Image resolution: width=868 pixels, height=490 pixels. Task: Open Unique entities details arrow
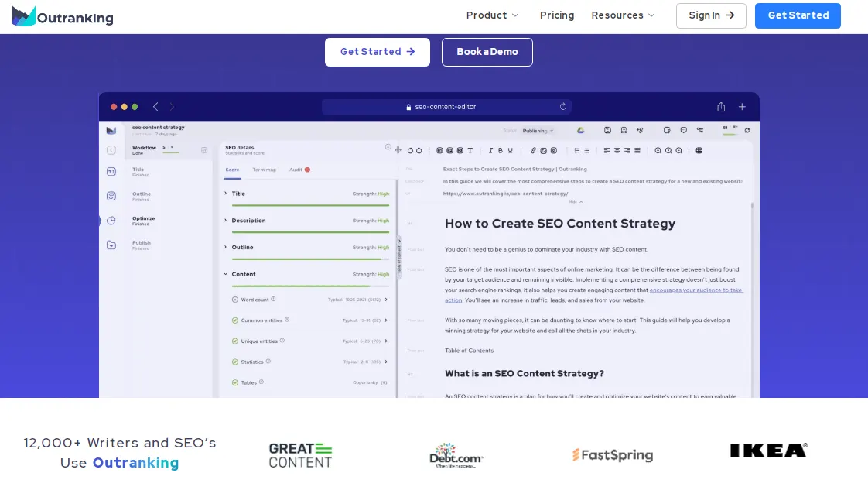click(x=386, y=341)
